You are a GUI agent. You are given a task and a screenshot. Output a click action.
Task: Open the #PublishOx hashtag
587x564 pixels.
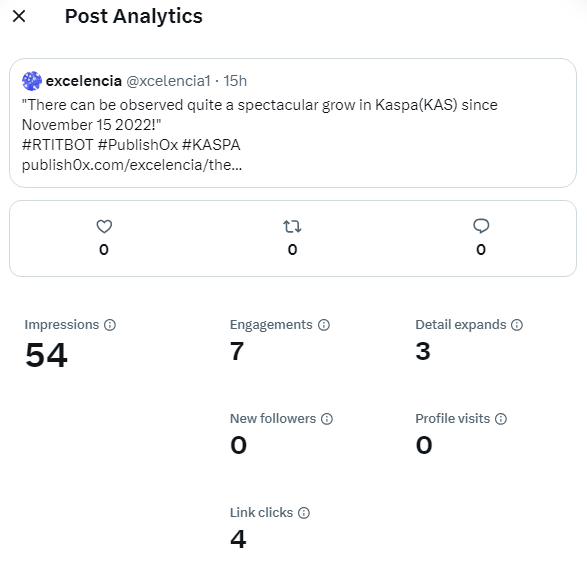[138, 145]
